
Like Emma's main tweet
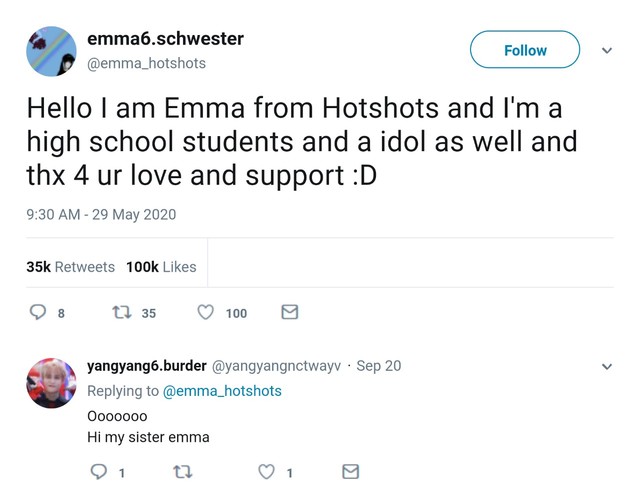coord(206,313)
